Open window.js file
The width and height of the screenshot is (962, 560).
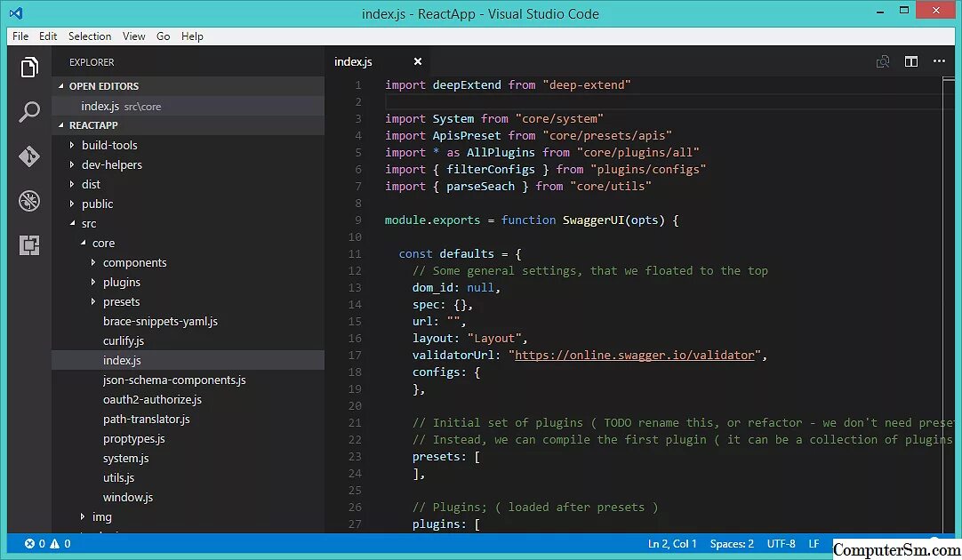128,498
